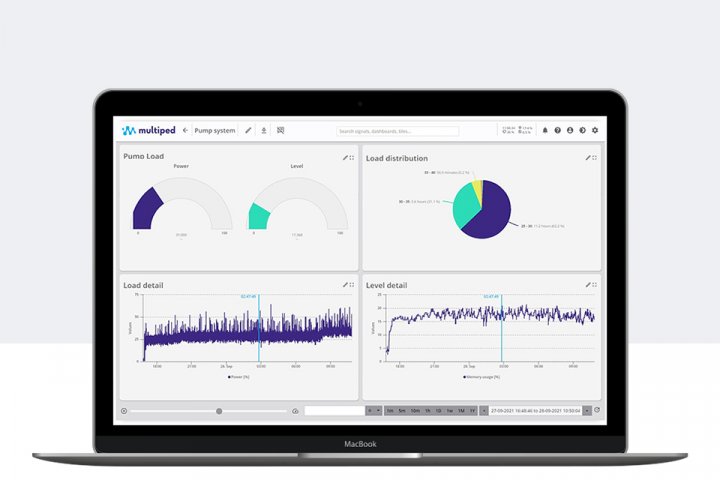Select the 1m time range
This screenshot has height=480, width=720.
click(x=390, y=411)
